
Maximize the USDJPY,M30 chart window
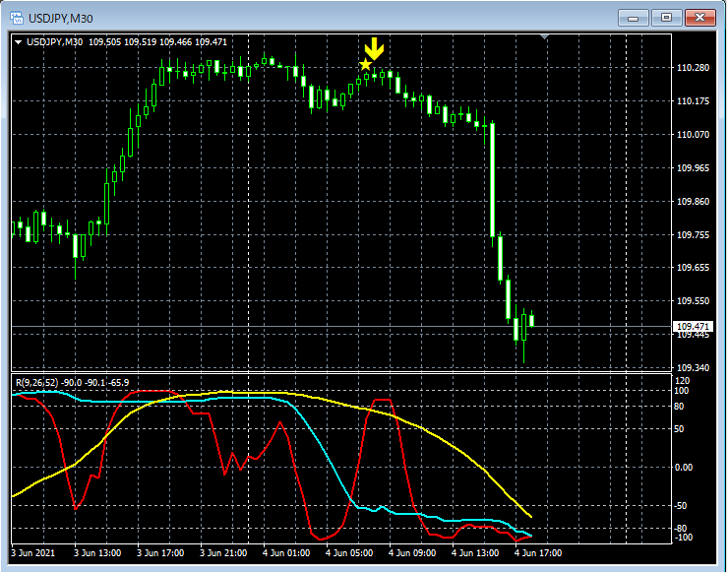click(x=666, y=18)
